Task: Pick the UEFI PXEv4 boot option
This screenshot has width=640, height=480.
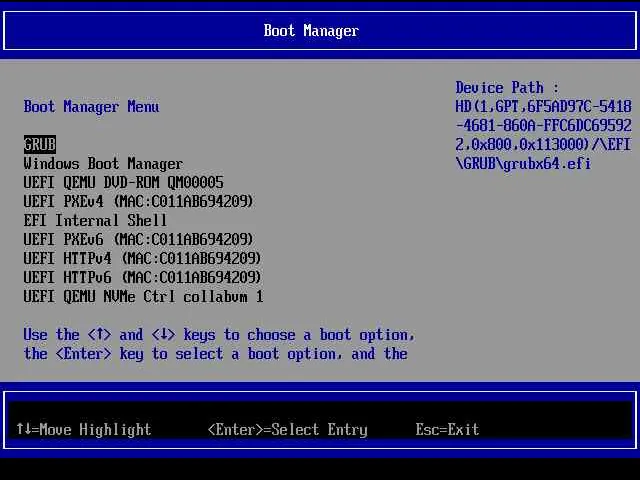Action: pos(139,202)
